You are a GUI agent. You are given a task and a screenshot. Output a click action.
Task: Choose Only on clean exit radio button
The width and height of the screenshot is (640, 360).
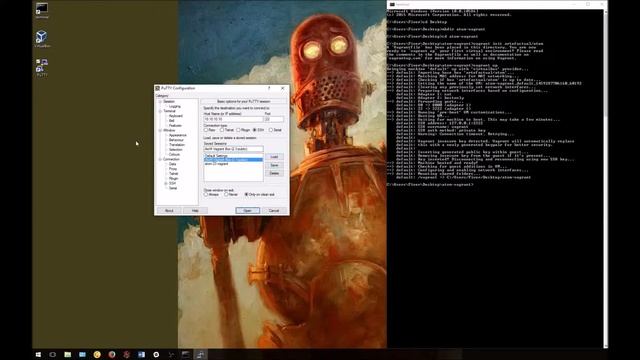pyautogui.click(x=246, y=195)
